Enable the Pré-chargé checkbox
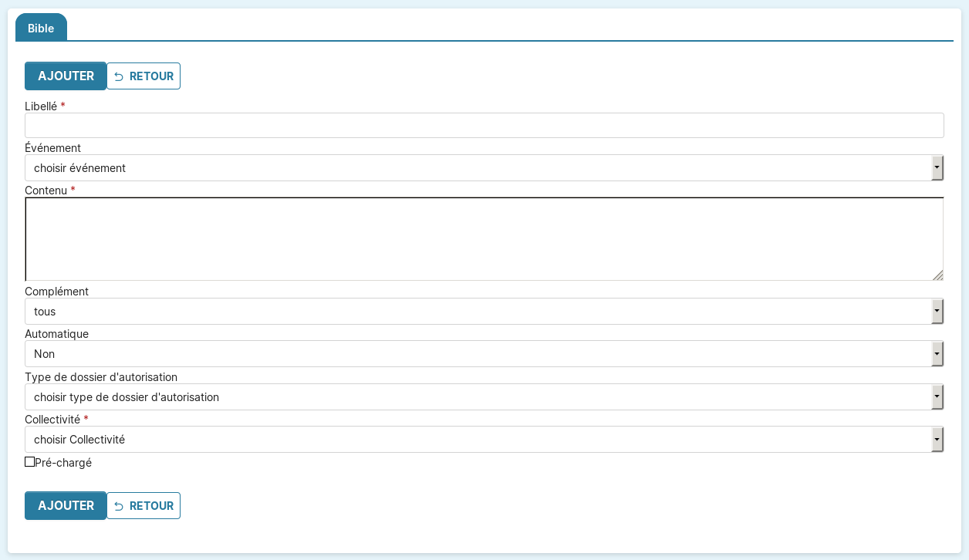The width and height of the screenshot is (969, 560). 30,462
